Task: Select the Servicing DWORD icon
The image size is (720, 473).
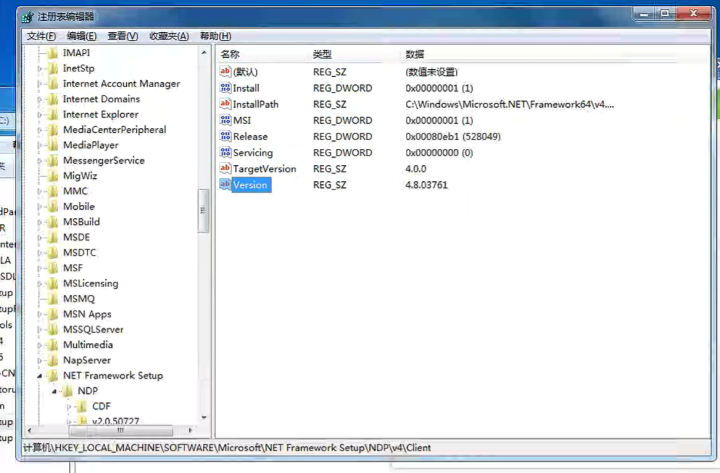Action: coord(225,153)
